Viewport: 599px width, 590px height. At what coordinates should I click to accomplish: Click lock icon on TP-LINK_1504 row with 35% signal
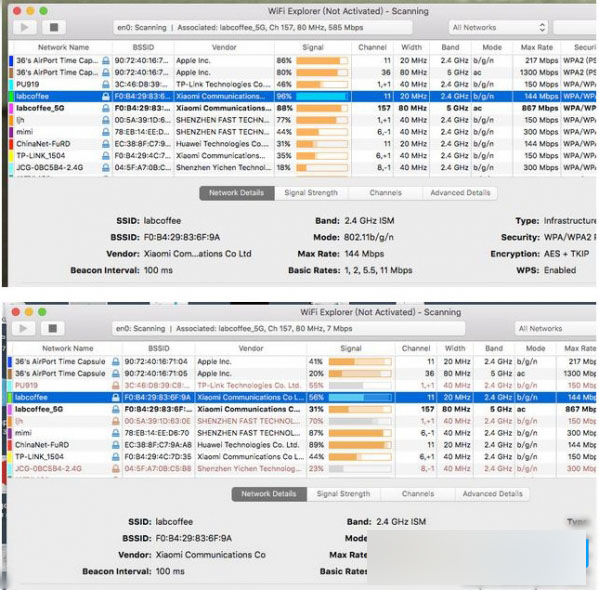(x=106, y=156)
